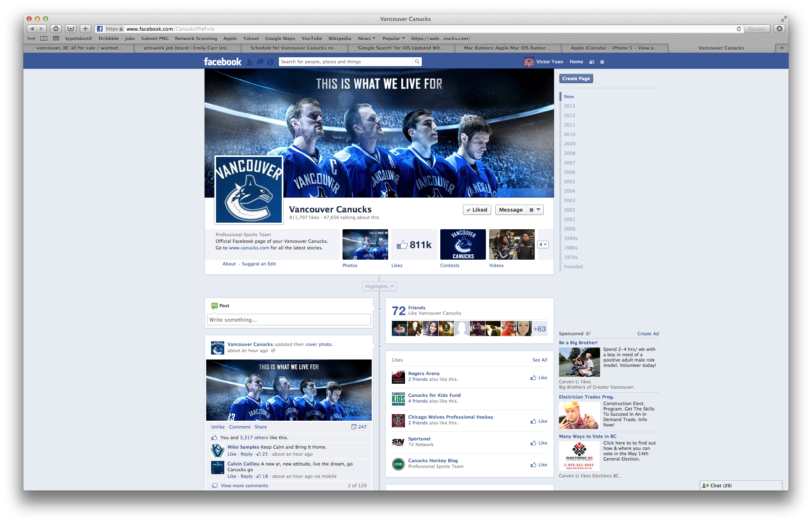Screen dimensions: 812x523
Task: Go back with Safari back arrow
Action: (32, 29)
